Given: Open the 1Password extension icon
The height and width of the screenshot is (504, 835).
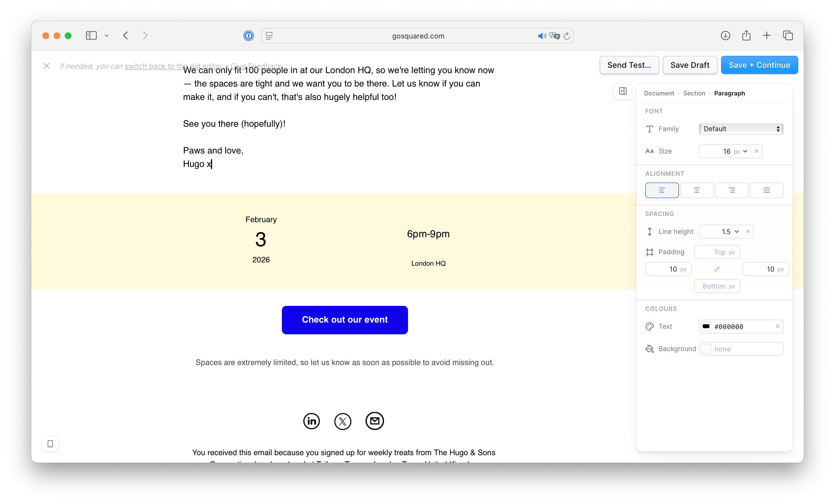Looking at the screenshot, I should 248,36.
